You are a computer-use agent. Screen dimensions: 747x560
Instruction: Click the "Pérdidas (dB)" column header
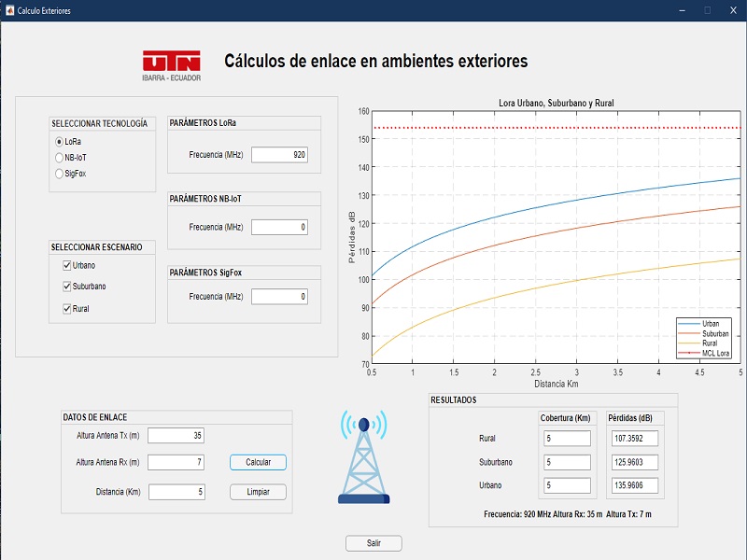(630, 418)
